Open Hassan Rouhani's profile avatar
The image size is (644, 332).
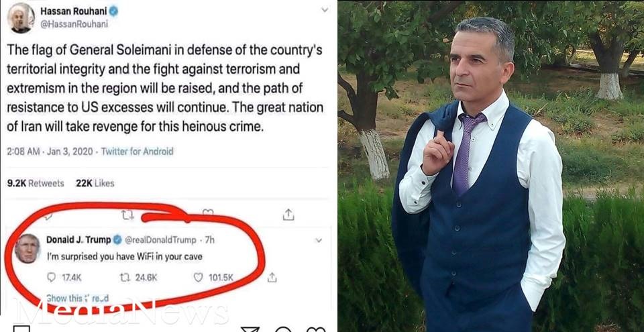[x=21, y=18]
